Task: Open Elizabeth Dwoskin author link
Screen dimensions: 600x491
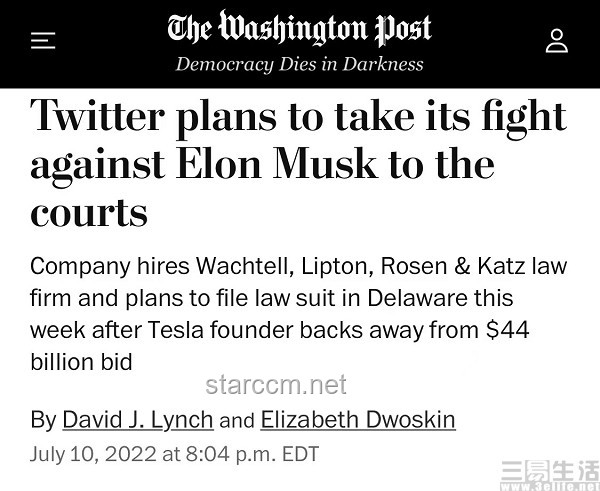Action: [x=358, y=419]
